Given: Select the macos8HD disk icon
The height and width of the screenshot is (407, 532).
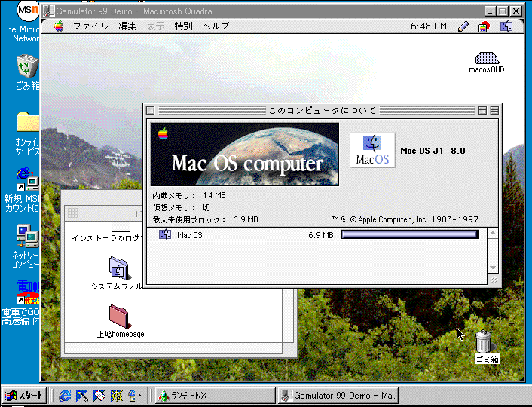Looking at the screenshot, I should tap(487, 58).
